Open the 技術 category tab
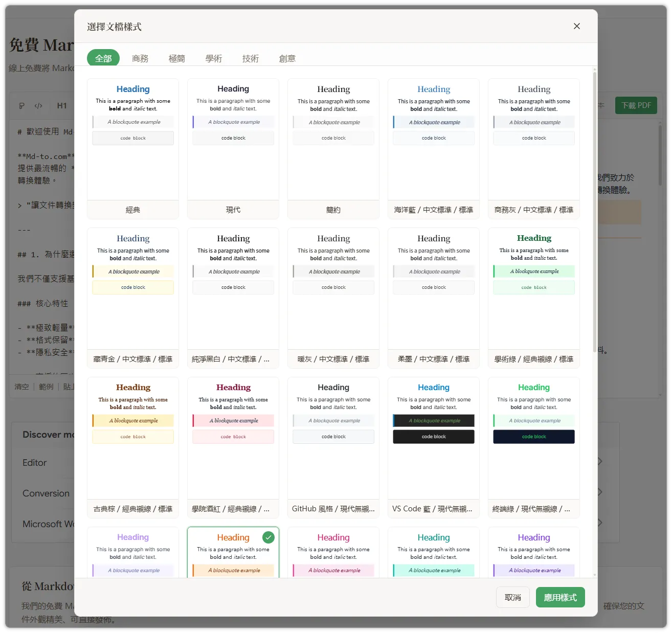 [251, 58]
